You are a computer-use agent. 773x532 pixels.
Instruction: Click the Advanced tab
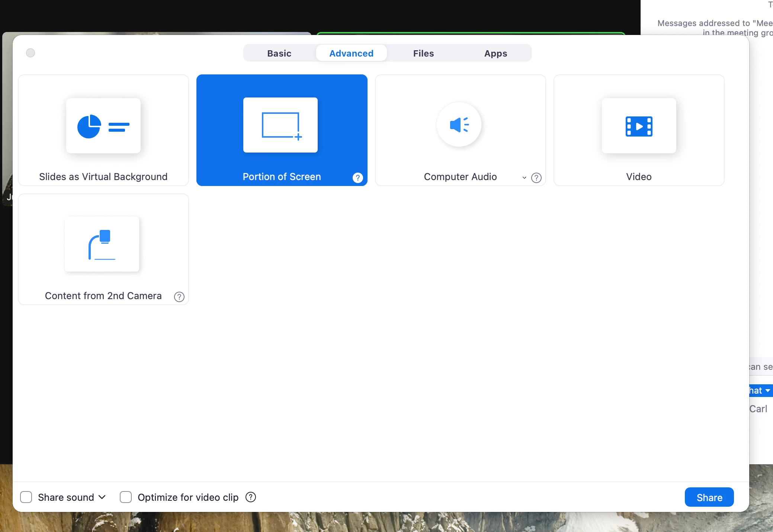coord(351,53)
